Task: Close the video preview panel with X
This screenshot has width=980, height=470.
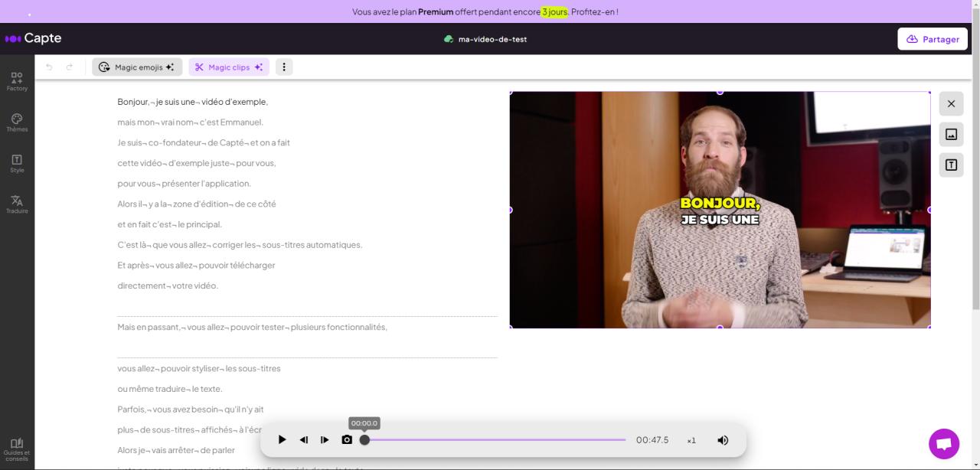Action: 951,103
